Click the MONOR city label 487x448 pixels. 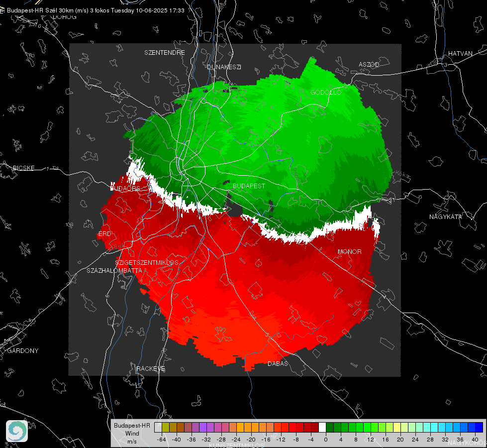pos(349,251)
